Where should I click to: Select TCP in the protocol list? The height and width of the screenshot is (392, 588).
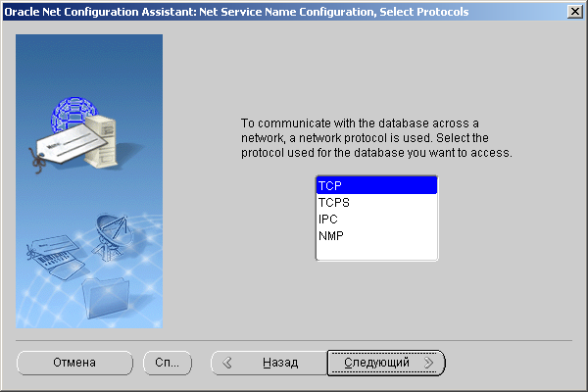376,185
